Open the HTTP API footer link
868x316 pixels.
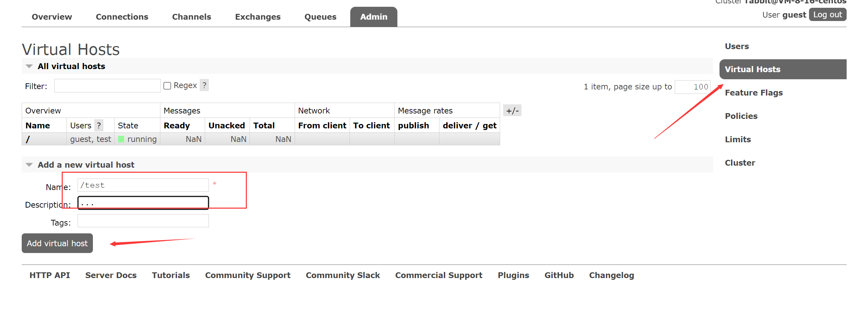coord(50,275)
